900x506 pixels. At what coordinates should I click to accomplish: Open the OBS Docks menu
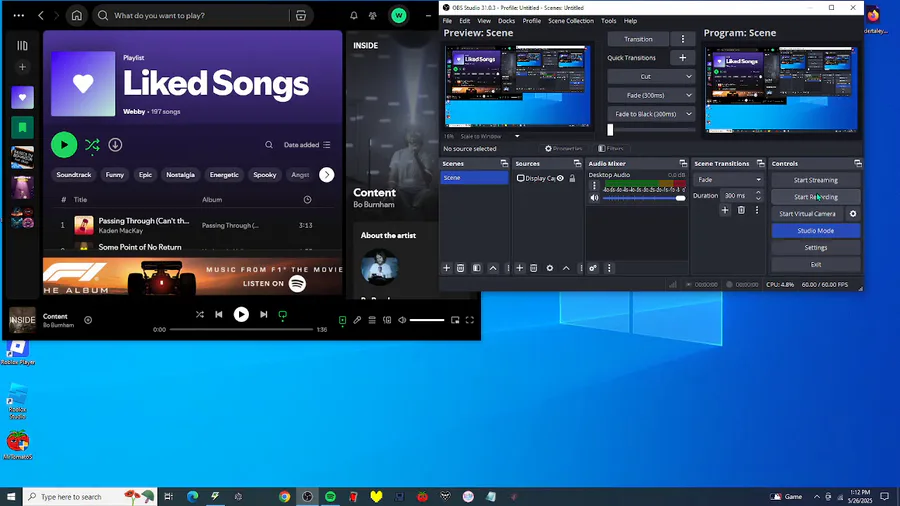506,21
